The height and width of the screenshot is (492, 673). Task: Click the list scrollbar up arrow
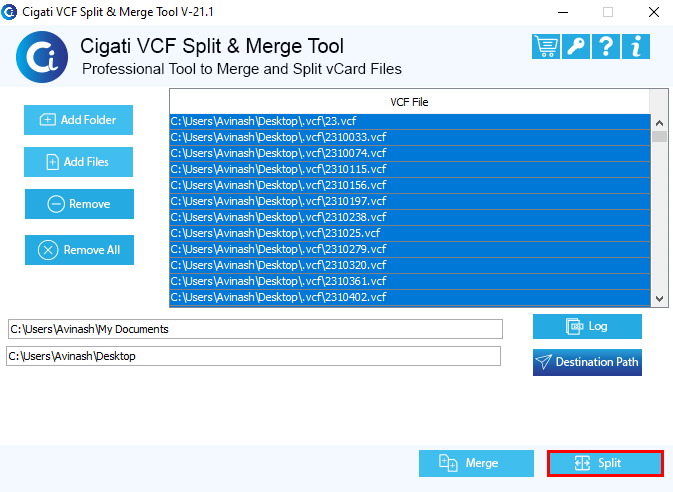click(660, 123)
